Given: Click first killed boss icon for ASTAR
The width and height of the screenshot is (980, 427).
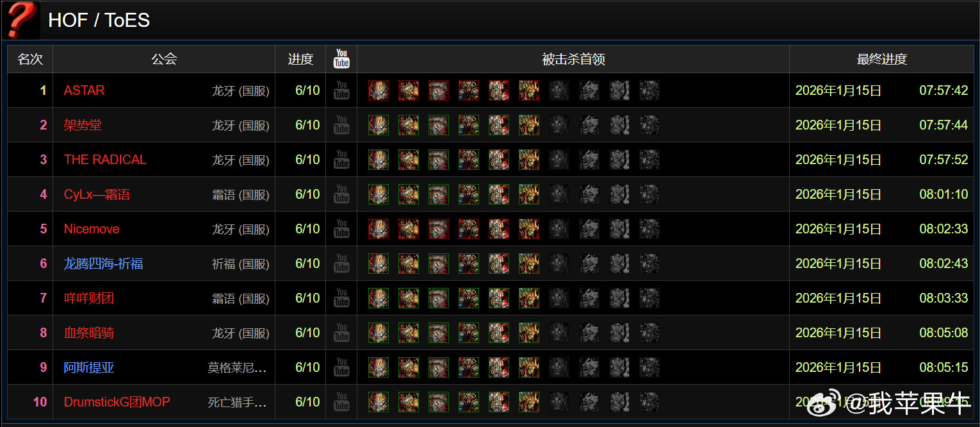Looking at the screenshot, I should click(x=379, y=90).
